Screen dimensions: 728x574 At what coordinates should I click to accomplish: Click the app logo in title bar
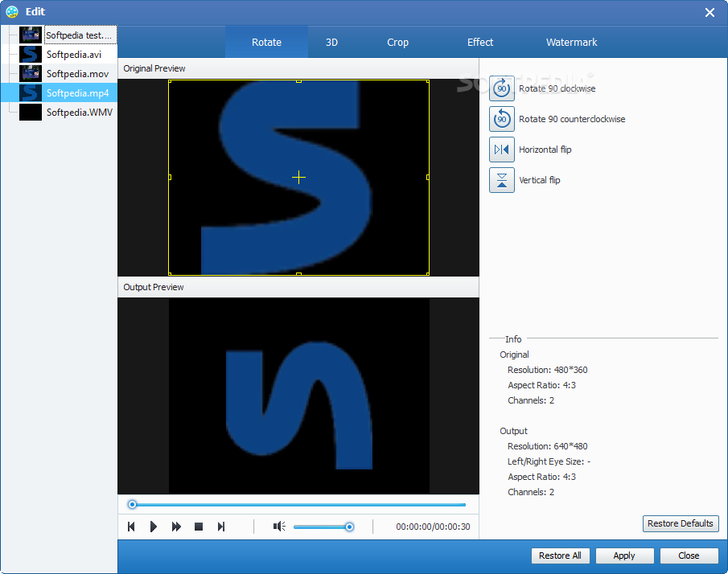click(12, 11)
